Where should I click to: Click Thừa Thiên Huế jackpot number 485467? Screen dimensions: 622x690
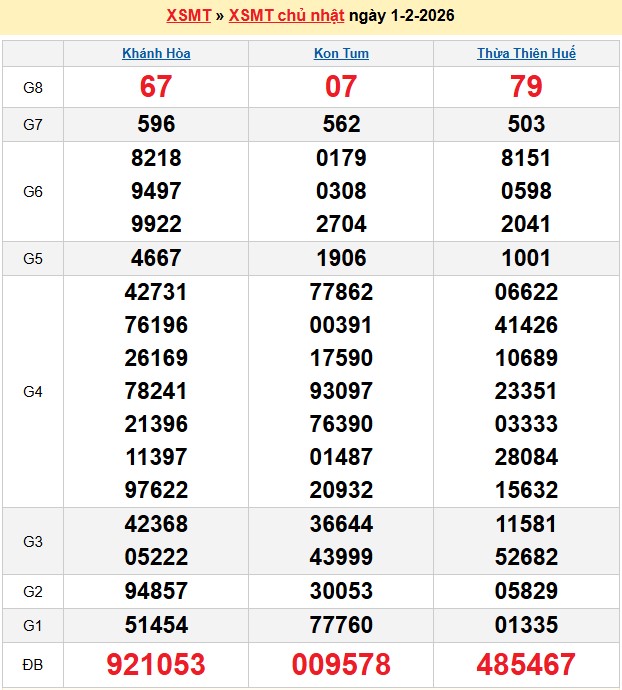526,664
